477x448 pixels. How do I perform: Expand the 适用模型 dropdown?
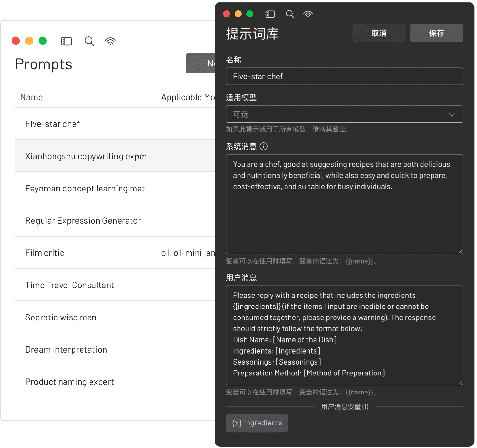344,114
